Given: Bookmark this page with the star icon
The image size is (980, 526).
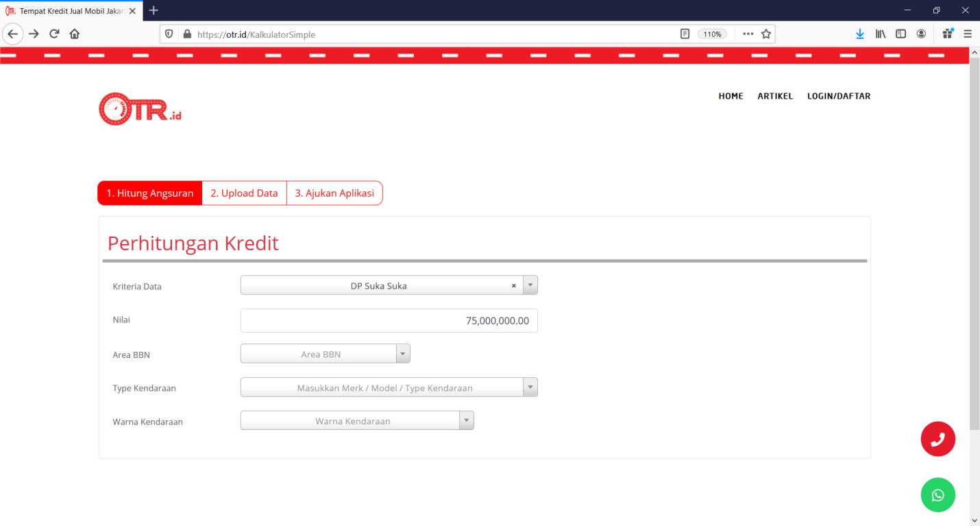Looking at the screenshot, I should [x=766, y=34].
